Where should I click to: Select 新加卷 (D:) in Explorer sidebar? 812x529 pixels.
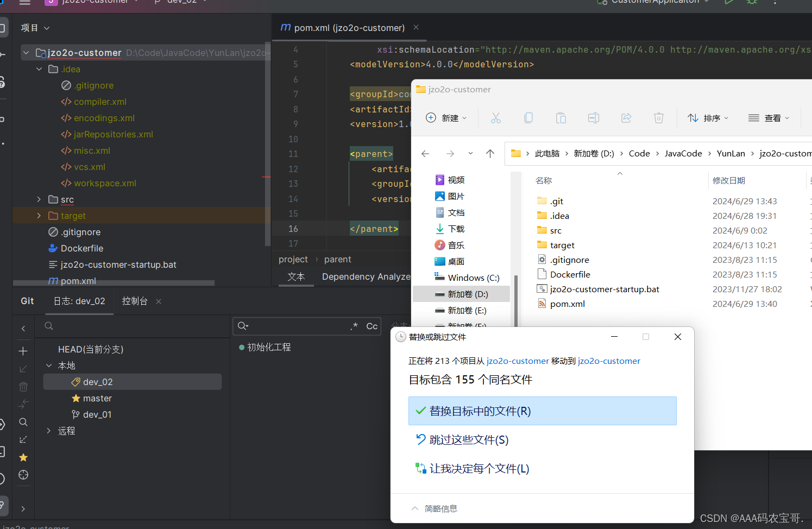461,294
